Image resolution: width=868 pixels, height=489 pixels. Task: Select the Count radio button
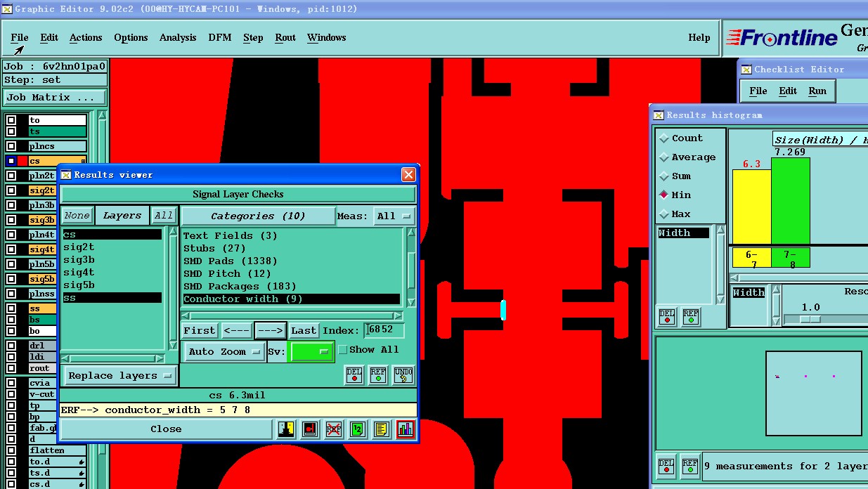[x=663, y=138]
